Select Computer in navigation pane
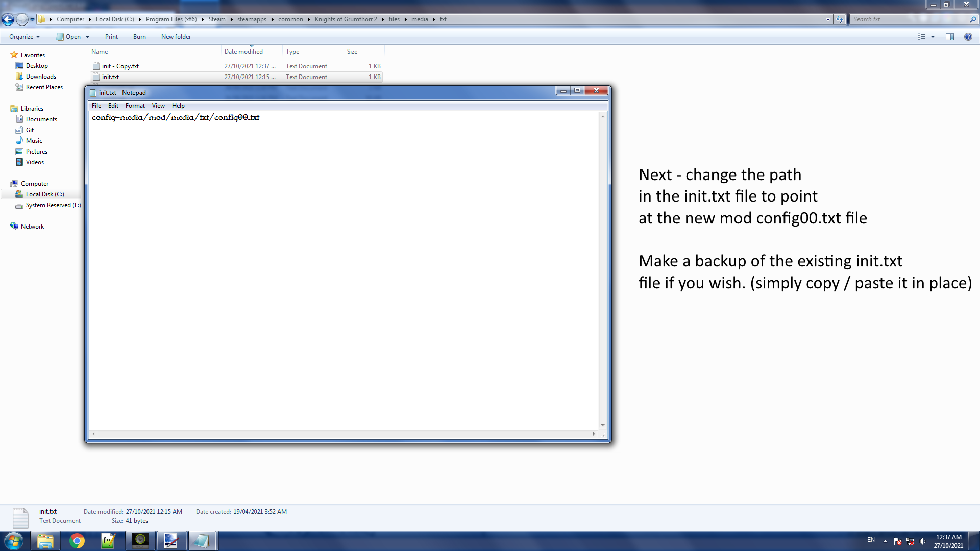 35,184
